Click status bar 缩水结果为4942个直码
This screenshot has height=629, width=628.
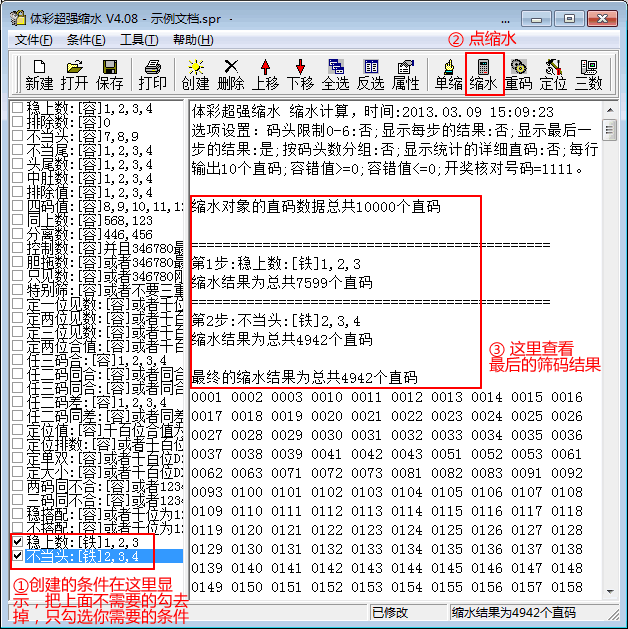click(514, 613)
